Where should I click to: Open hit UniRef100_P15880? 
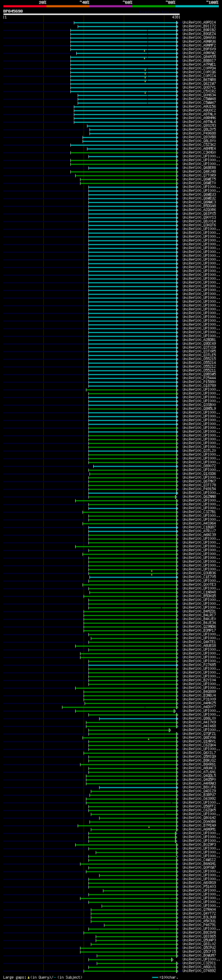199,382
